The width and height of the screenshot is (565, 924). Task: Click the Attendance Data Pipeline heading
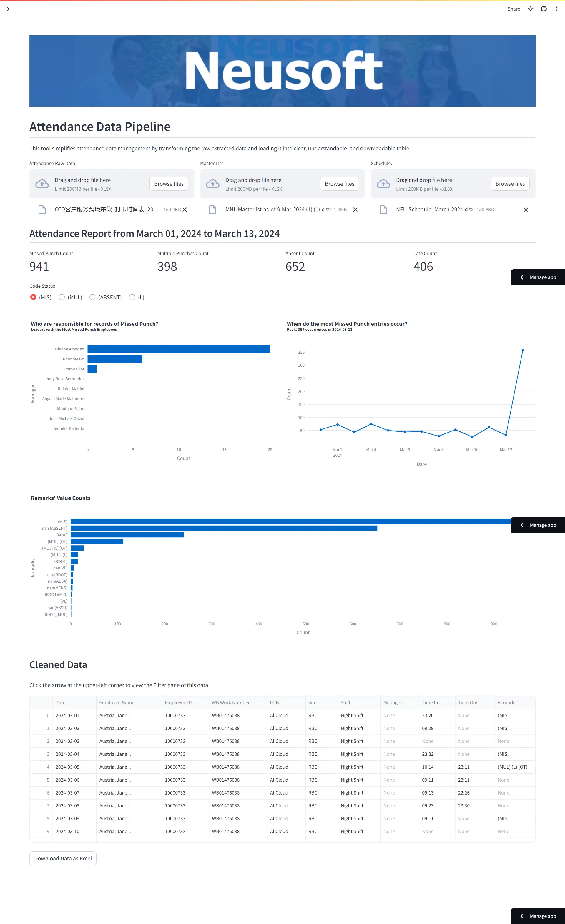(100, 127)
